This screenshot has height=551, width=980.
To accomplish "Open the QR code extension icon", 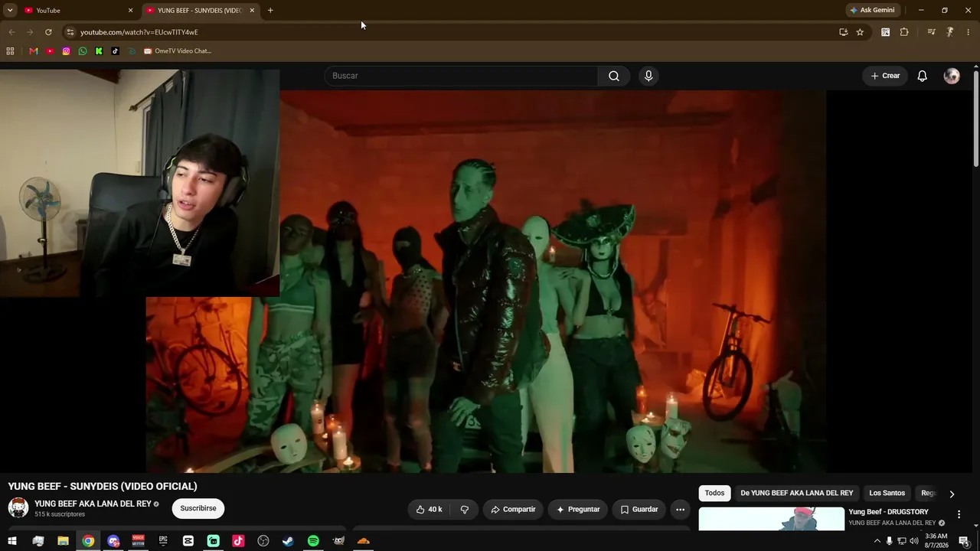I will 886,32.
